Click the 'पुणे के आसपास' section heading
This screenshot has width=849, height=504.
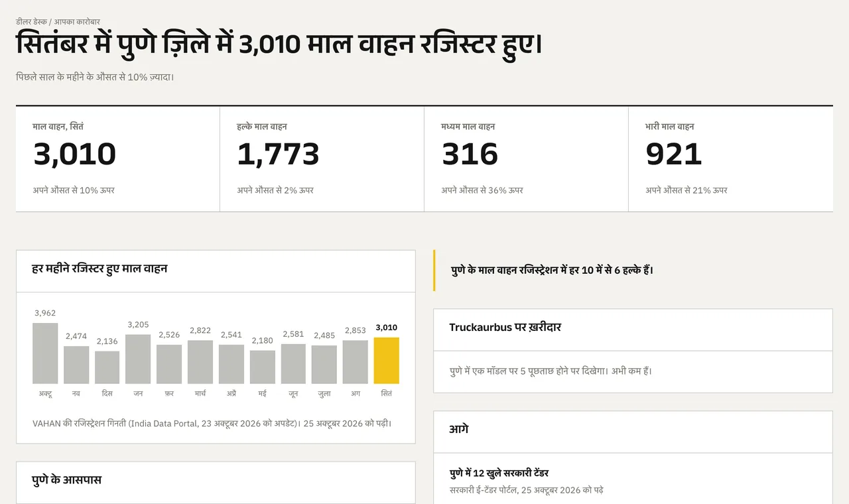[67, 479]
